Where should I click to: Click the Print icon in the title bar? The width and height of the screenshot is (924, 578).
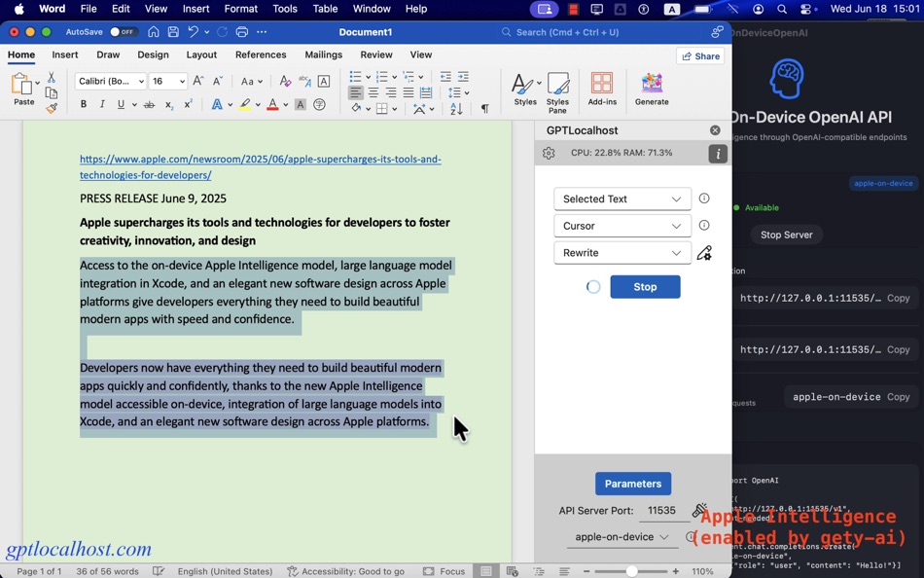(x=241, y=32)
